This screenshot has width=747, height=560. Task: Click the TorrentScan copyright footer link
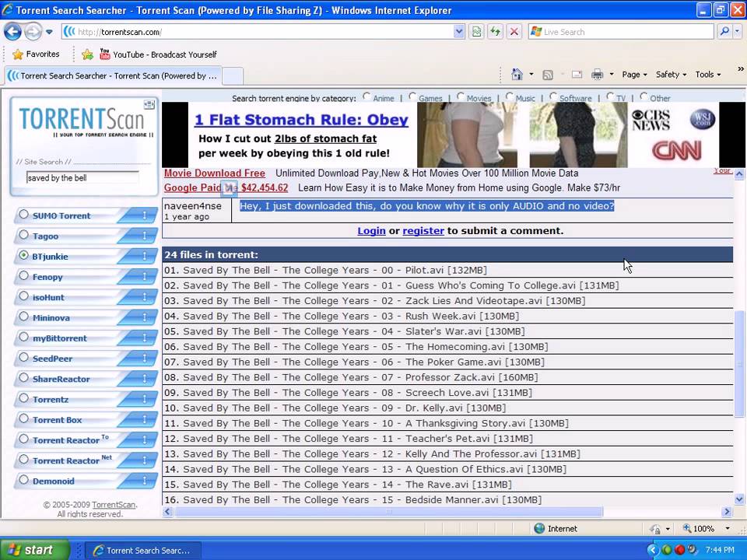pyautogui.click(x=114, y=505)
